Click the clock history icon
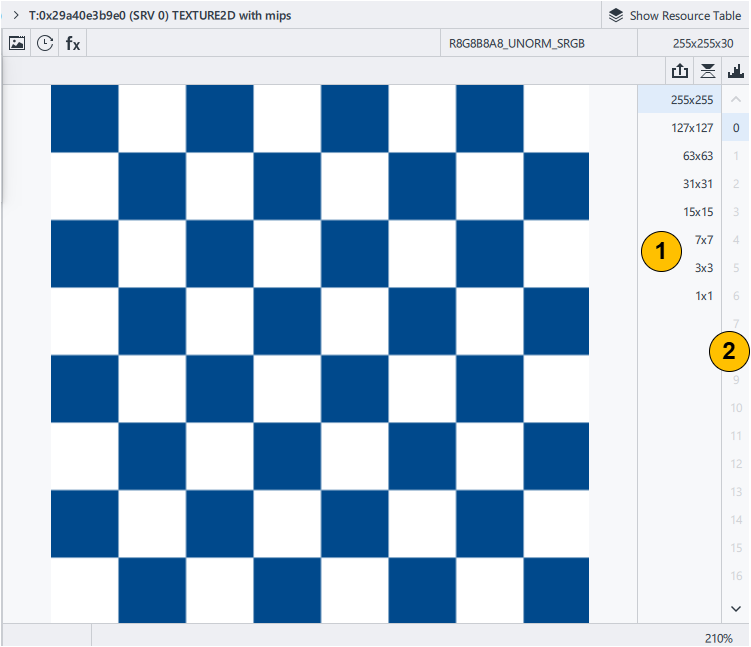Viewport: 751px width, 647px height. [x=45, y=43]
